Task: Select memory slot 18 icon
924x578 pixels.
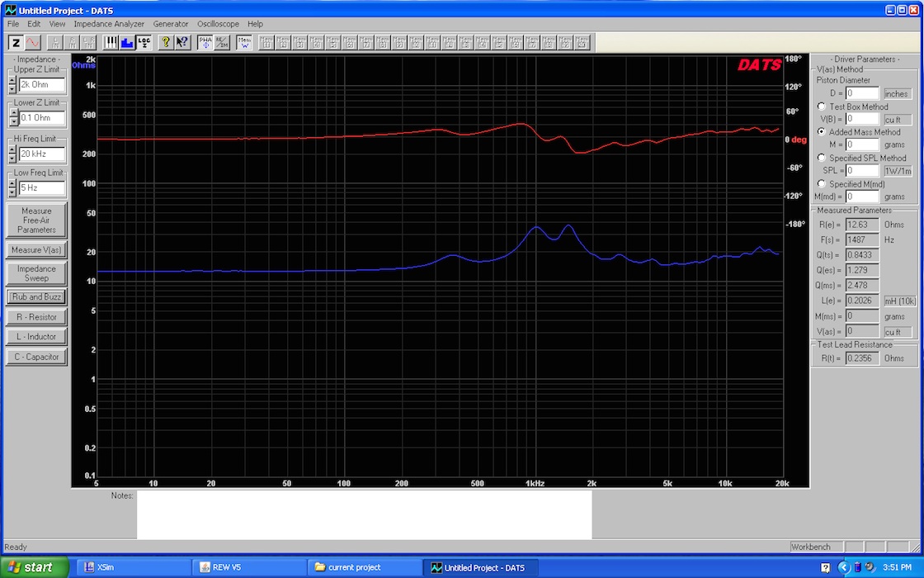Action: point(549,42)
